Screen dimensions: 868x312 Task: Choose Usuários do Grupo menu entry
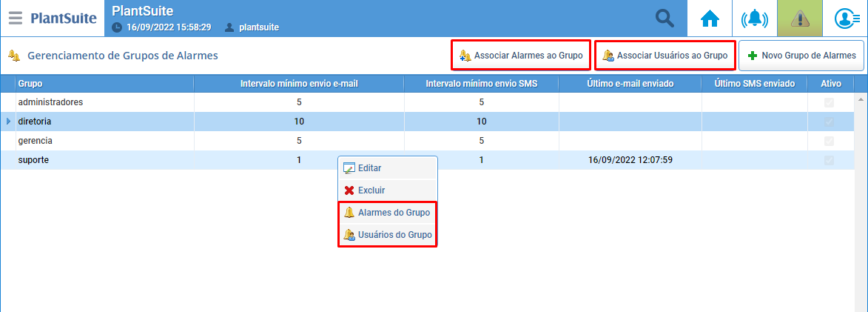pyautogui.click(x=388, y=235)
